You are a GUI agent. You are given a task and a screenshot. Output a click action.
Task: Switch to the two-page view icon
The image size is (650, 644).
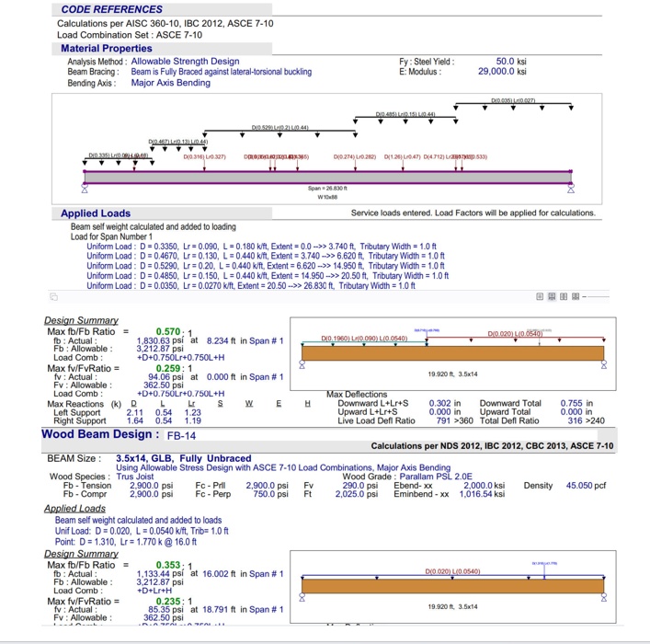(564, 296)
